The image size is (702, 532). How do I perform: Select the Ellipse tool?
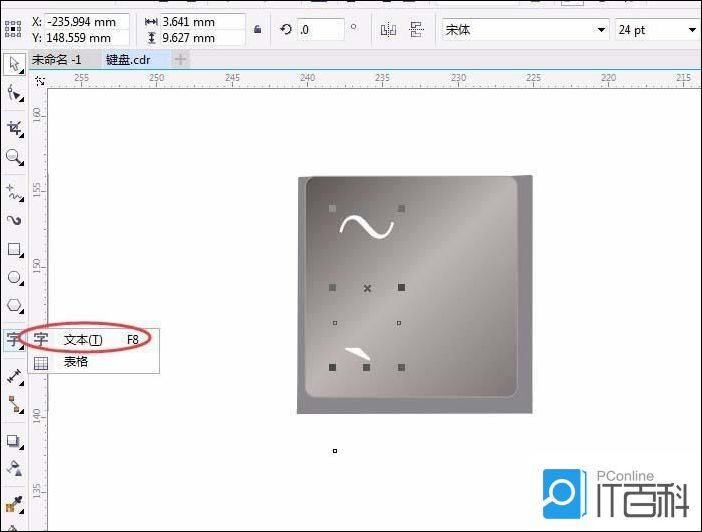coord(15,278)
